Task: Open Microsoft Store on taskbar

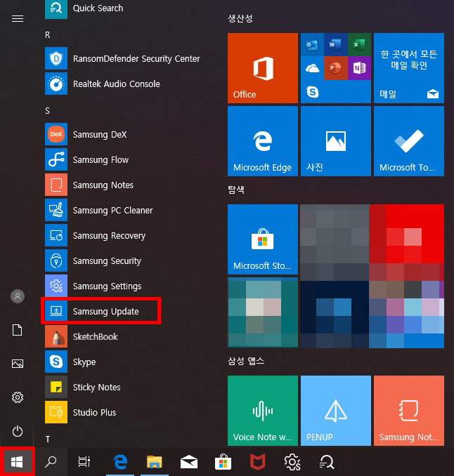Action: pos(223,462)
